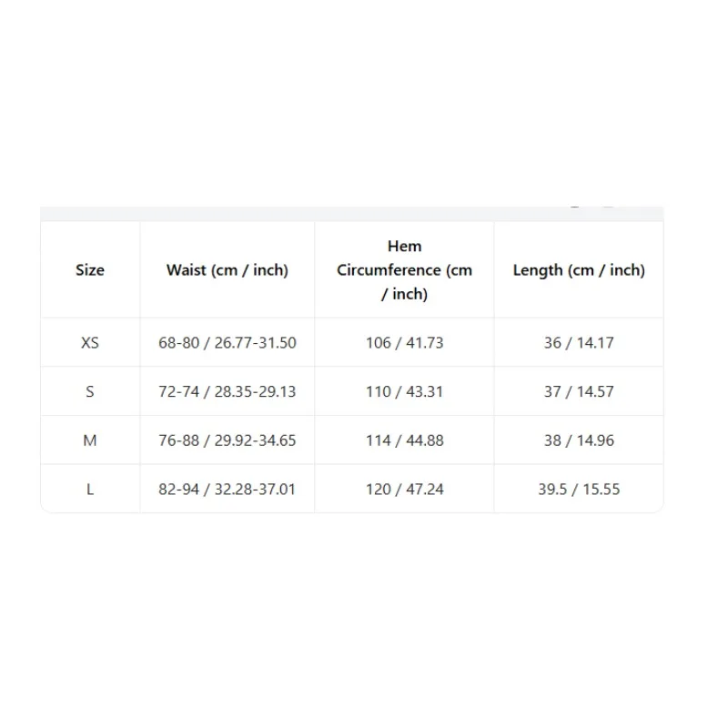Click the XS size cell

(x=90, y=343)
